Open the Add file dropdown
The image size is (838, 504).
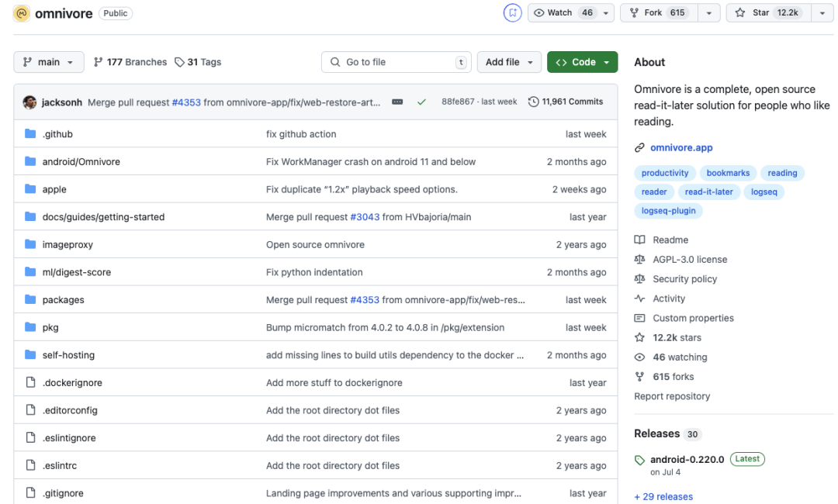pyautogui.click(x=509, y=62)
